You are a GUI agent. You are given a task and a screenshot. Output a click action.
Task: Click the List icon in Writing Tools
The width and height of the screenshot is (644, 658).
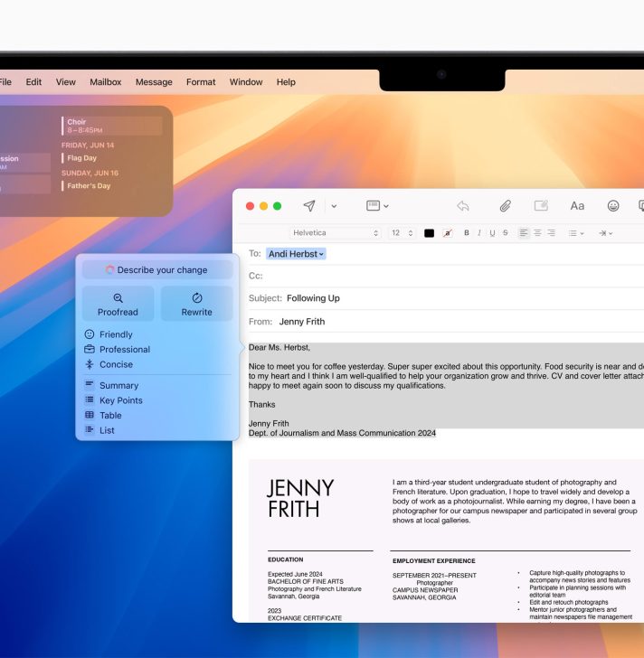(90, 429)
